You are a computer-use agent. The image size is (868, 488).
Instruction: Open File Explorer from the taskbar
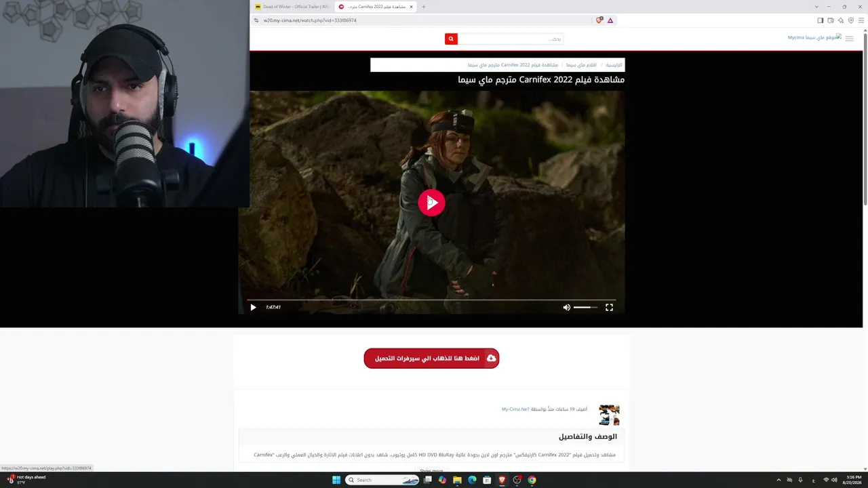(x=457, y=480)
